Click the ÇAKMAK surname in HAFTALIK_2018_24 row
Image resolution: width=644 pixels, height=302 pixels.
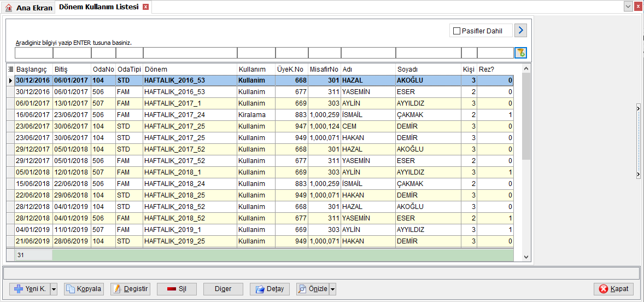[429, 184]
